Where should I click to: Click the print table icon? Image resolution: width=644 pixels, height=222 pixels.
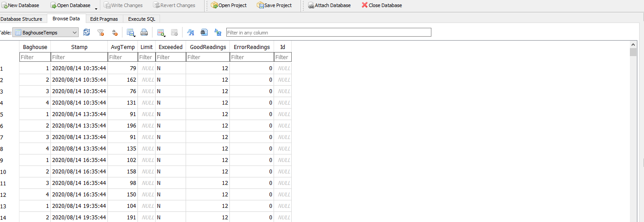144,32
